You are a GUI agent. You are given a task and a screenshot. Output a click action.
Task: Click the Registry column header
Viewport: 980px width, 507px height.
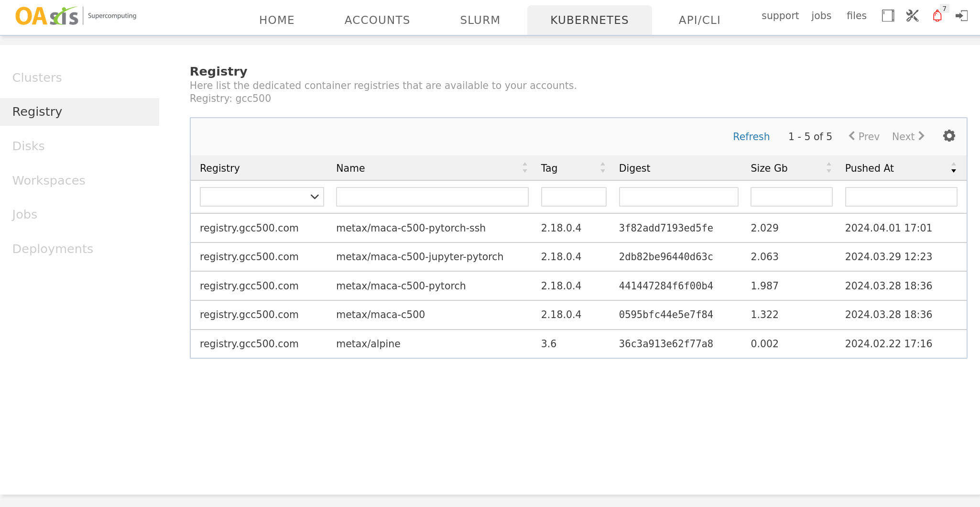(219, 168)
